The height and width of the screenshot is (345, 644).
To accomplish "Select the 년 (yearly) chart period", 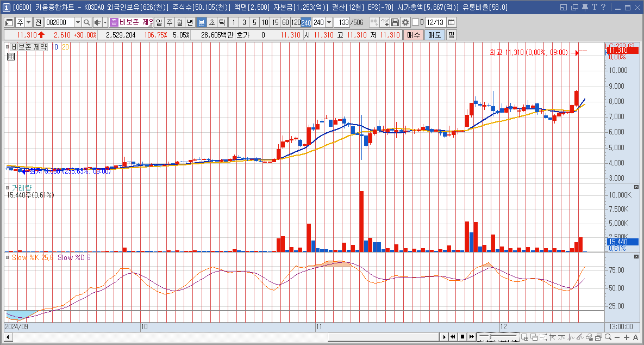I will click(x=190, y=23).
